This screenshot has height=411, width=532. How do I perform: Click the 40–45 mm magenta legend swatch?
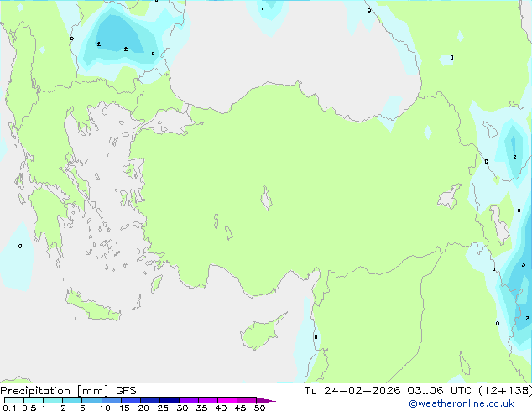pos(227,400)
